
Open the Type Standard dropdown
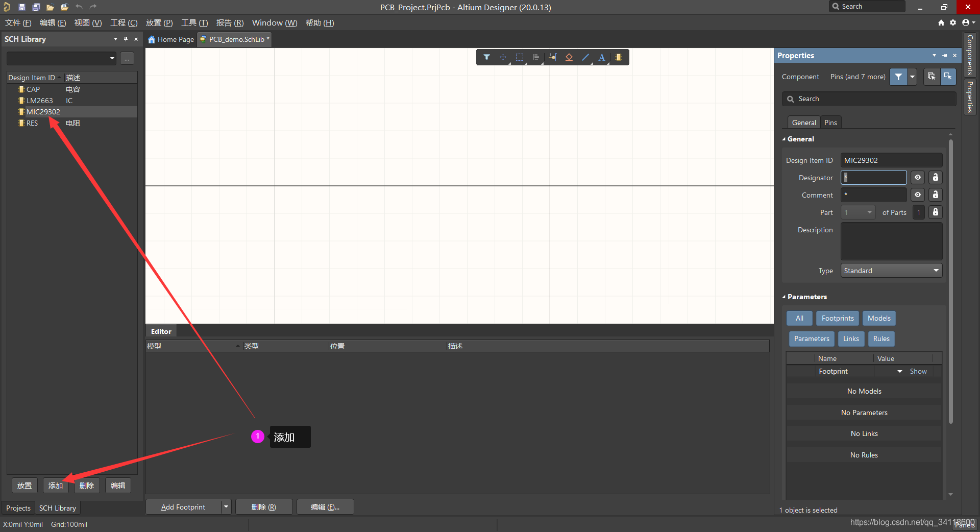coord(891,271)
